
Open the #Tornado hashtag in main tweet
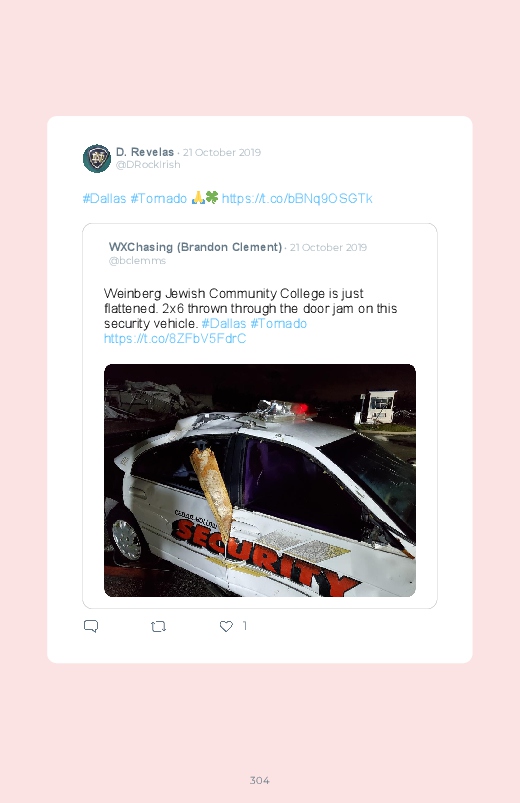pyautogui.click(x=158, y=198)
